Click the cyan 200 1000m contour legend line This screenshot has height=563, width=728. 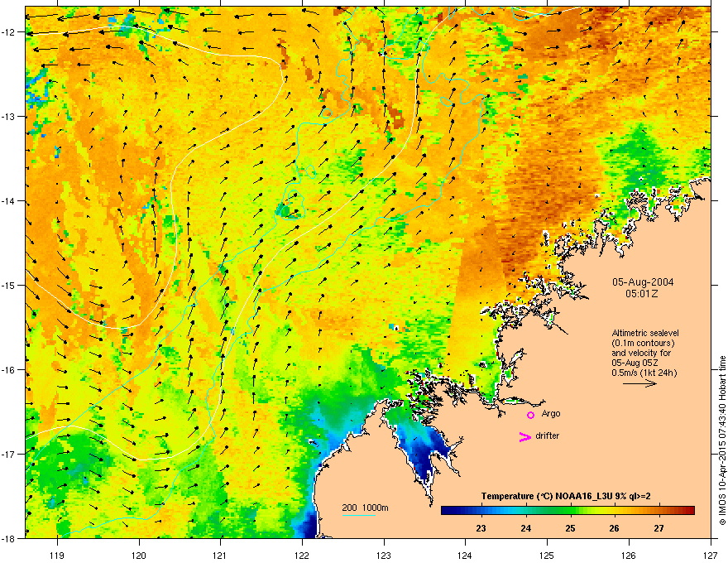coord(358,515)
